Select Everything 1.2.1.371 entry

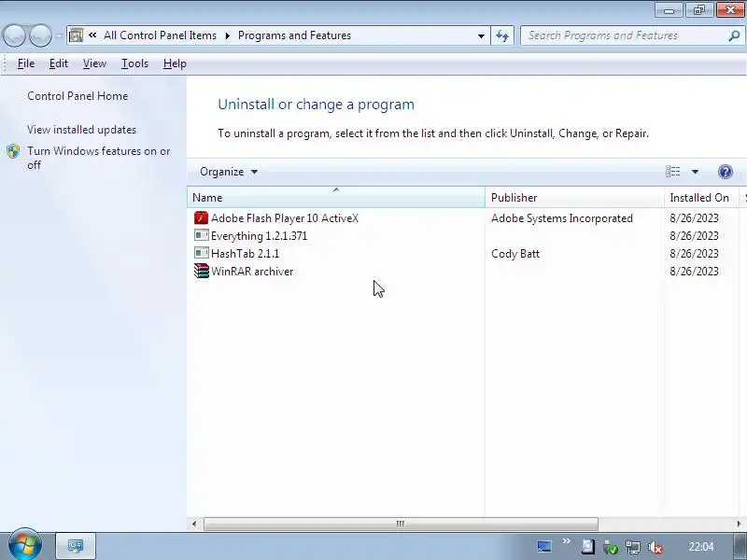click(259, 236)
